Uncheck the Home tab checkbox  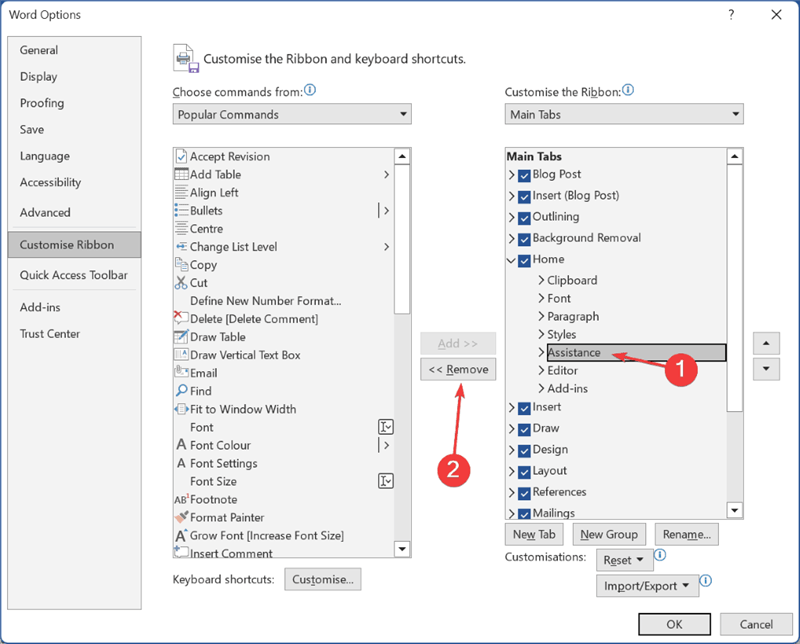(x=524, y=261)
